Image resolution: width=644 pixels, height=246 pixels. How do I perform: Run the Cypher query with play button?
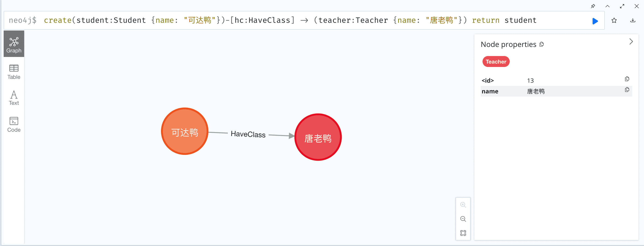tap(595, 21)
